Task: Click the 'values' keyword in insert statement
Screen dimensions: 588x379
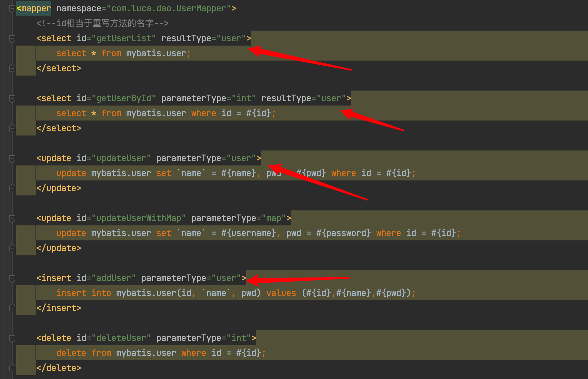Action: [x=281, y=293]
